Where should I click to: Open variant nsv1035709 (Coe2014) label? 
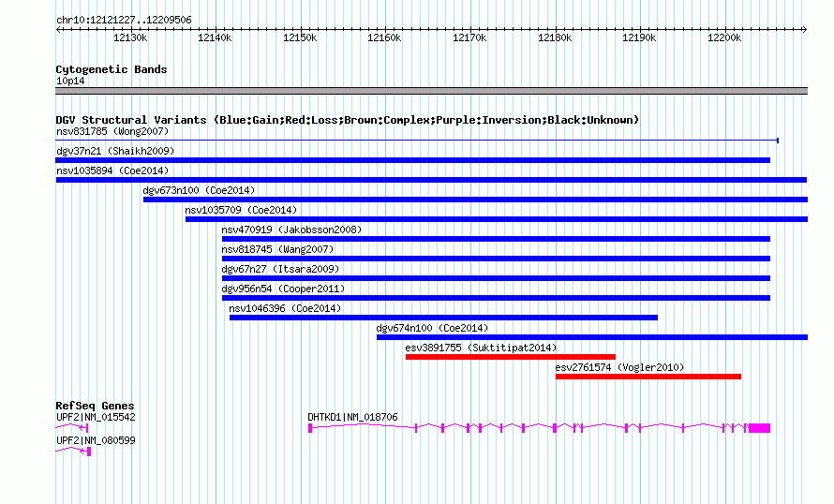(241, 210)
